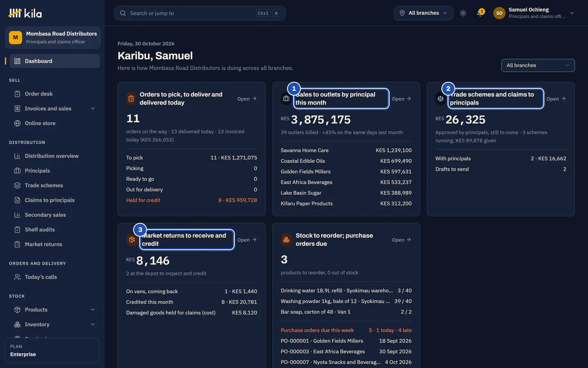Click Savanna Home Care row
This screenshot has width=588, height=368.
pos(346,150)
